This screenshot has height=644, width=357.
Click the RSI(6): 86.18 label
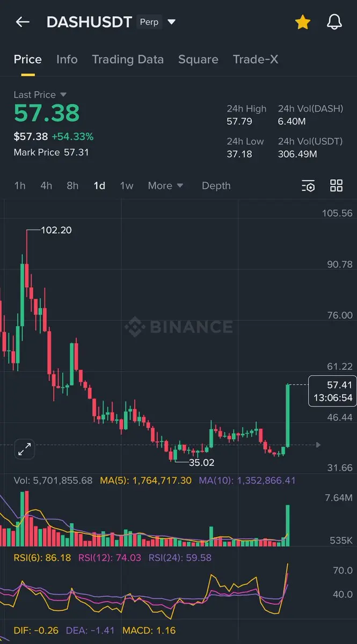[x=42, y=558]
